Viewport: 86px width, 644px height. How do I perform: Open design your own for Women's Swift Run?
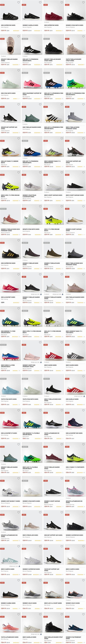[35, 362]
